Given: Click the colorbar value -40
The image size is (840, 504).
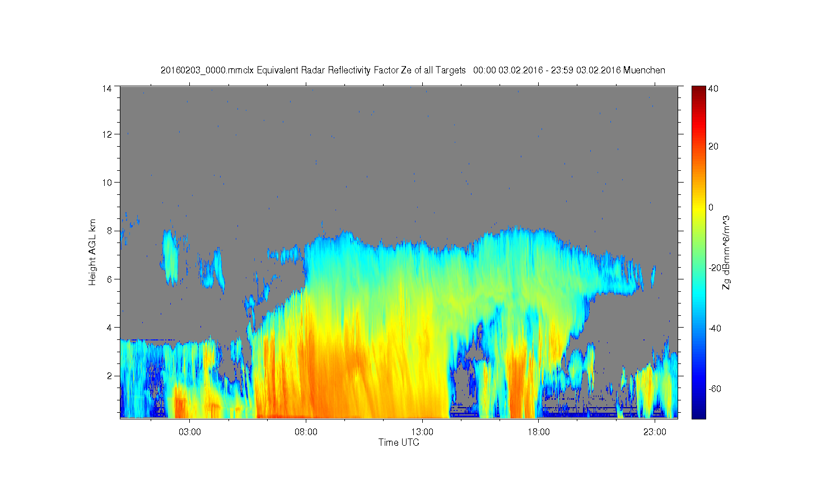Looking at the screenshot, I should [715, 328].
